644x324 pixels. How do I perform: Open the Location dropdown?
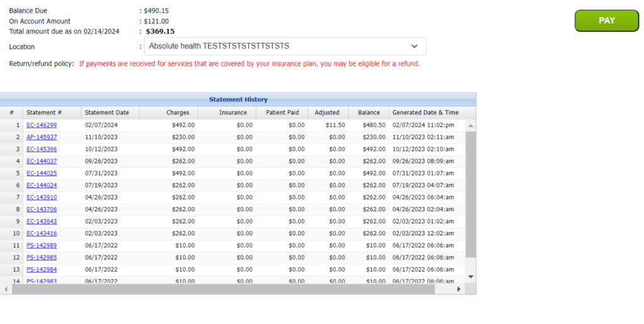[285, 47]
